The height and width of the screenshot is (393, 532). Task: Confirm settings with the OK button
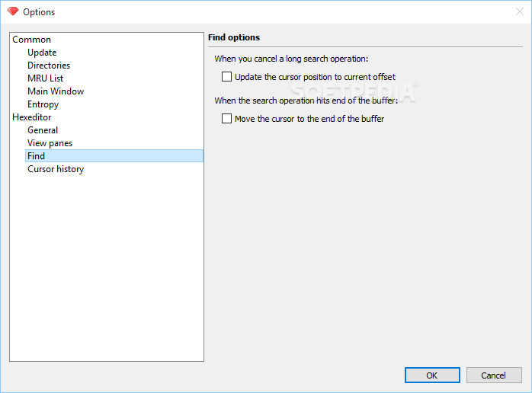pos(432,375)
